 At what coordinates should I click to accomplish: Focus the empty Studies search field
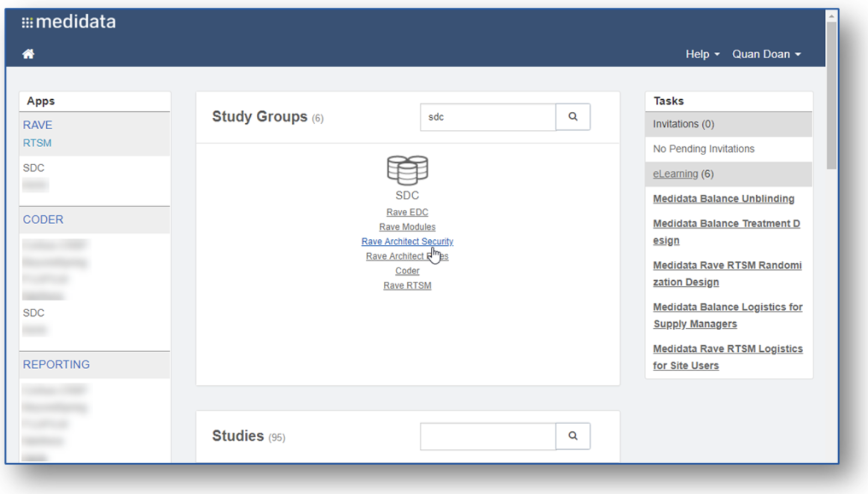tap(488, 436)
